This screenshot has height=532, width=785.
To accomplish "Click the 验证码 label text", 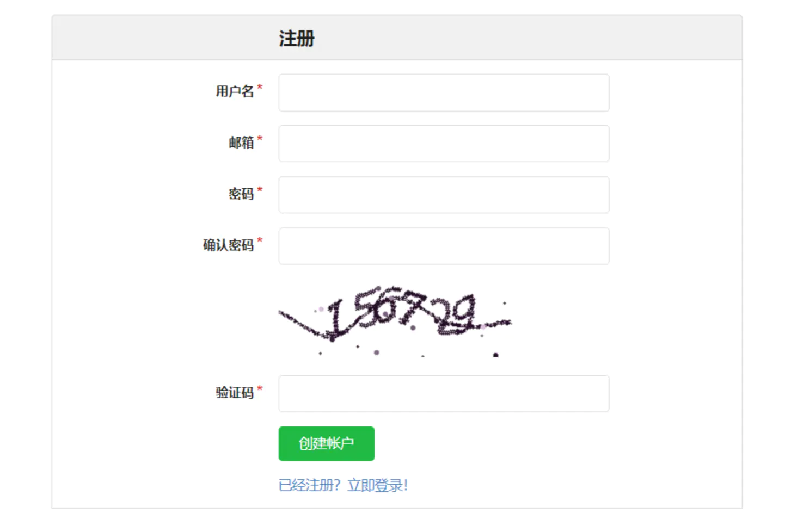I will click(x=235, y=393).
